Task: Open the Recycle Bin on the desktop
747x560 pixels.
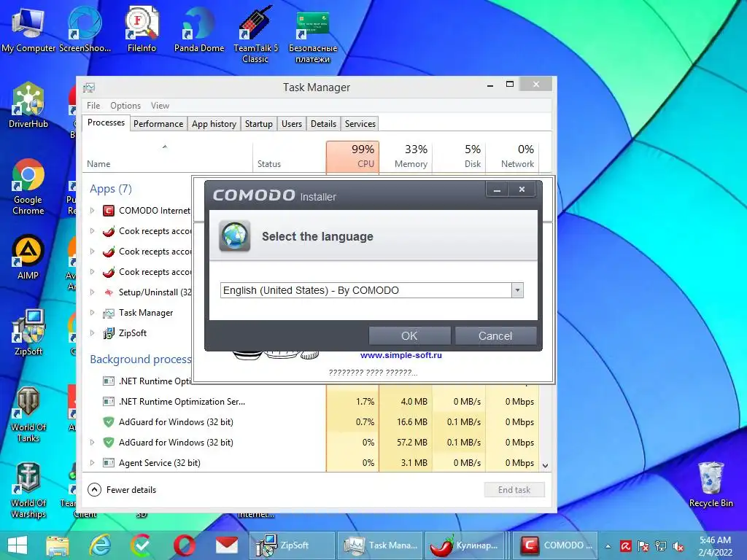Action: (711, 485)
